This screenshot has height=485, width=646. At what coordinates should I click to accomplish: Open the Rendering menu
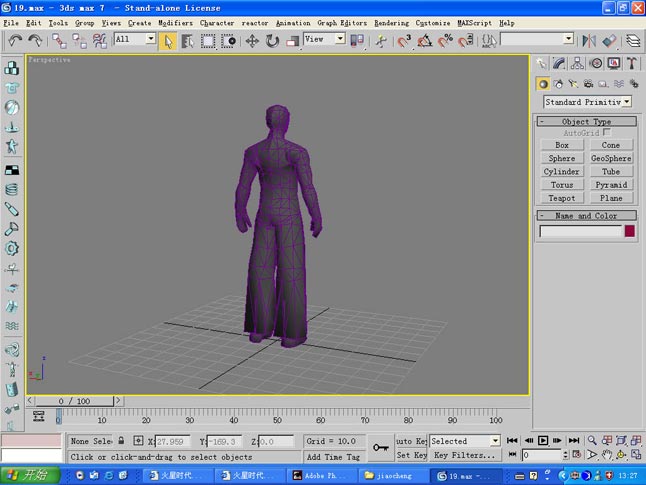[391, 23]
